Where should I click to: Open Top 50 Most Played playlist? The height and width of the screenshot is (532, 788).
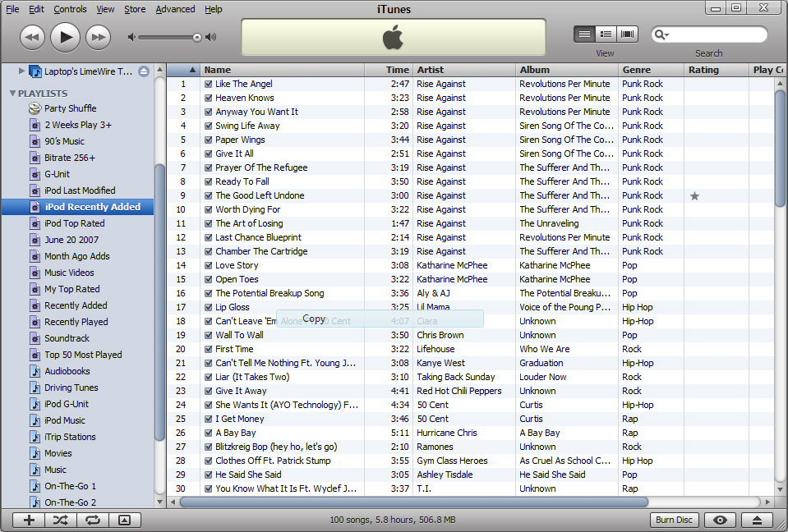pos(83,355)
